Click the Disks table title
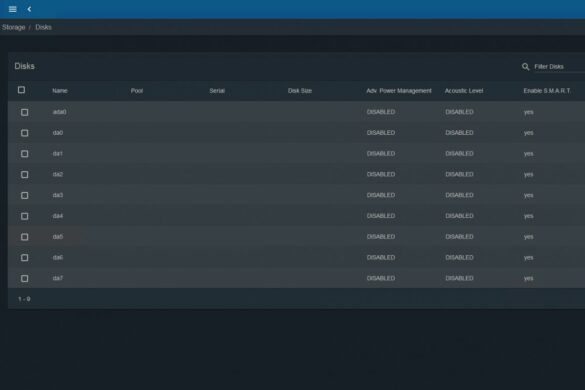This screenshot has height=390, width=585. tap(25, 66)
